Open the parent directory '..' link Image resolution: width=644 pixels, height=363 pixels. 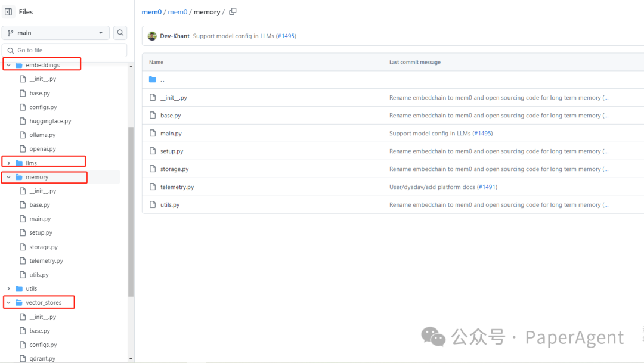pyautogui.click(x=163, y=80)
